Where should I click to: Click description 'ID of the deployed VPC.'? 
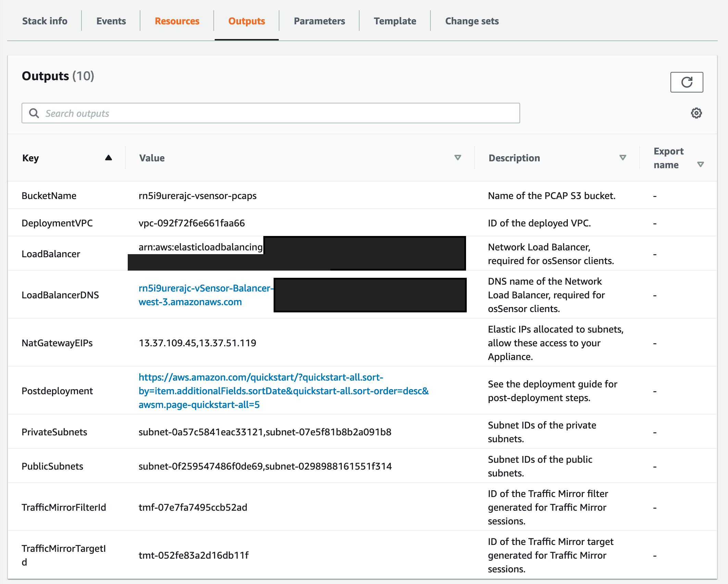pyautogui.click(x=539, y=223)
